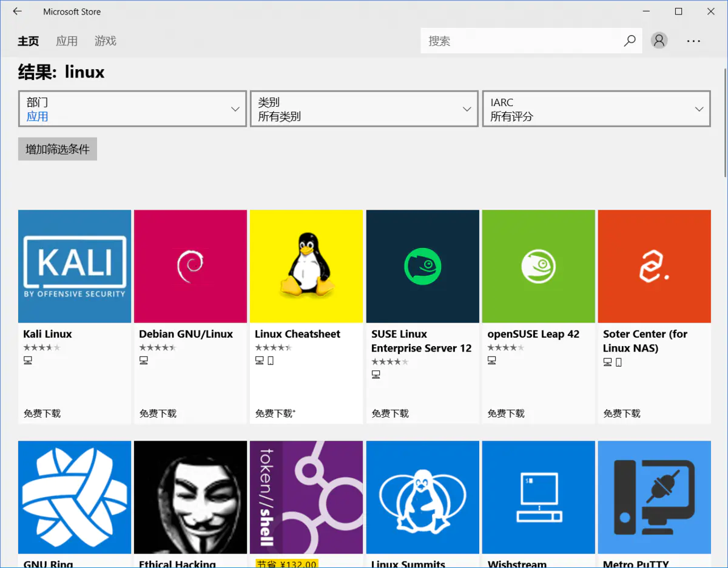Open GNU Ring app icon tile
The image size is (728, 568).
tap(75, 497)
